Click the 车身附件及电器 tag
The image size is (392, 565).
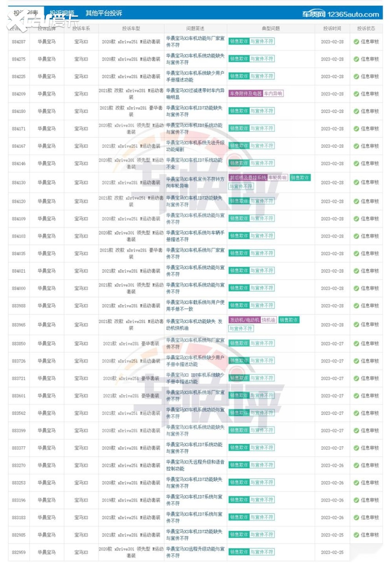pyautogui.click(x=246, y=94)
